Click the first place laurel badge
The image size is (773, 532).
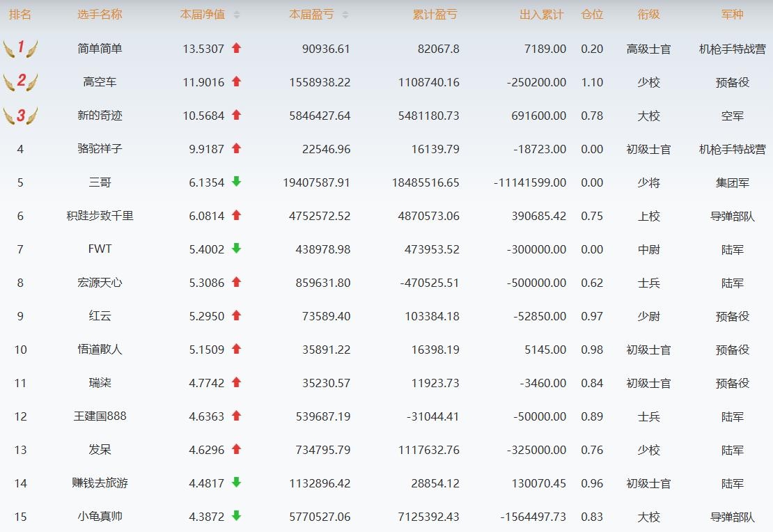pyautogui.click(x=20, y=48)
